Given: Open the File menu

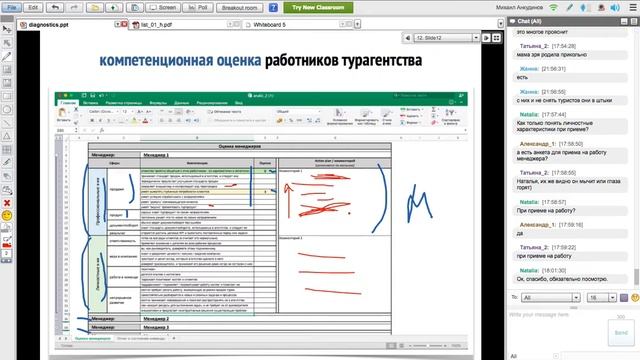Looking at the screenshot, I should click(x=11, y=7).
